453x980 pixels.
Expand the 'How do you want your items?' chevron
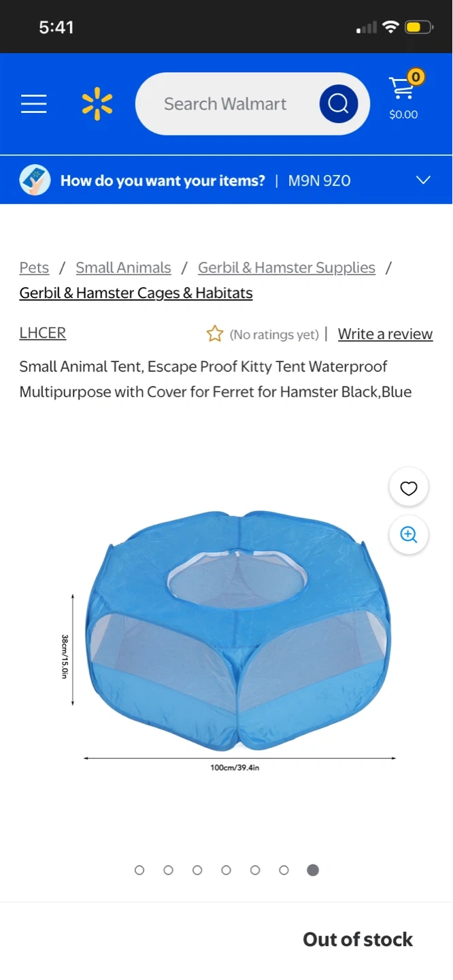[423, 180]
